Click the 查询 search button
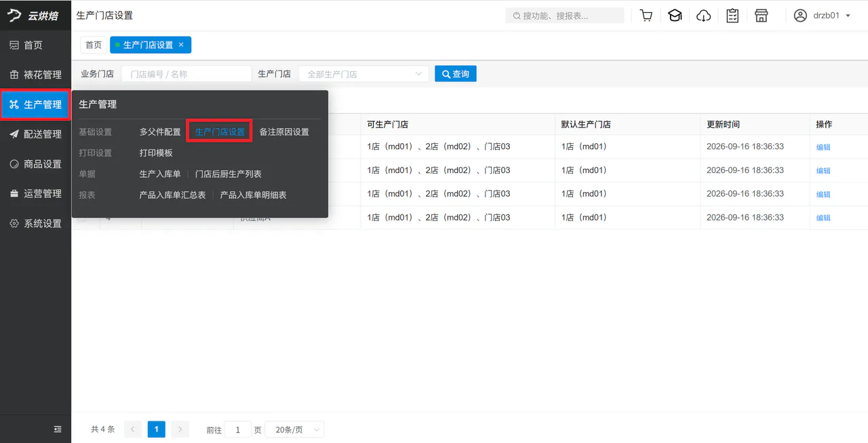The image size is (868, 443). [456, 74]
